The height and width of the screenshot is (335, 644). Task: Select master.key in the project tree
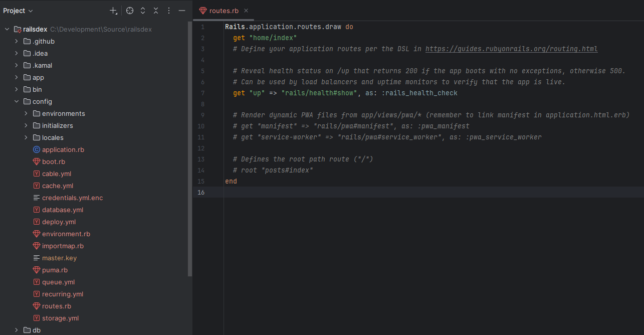click(59, 258)
